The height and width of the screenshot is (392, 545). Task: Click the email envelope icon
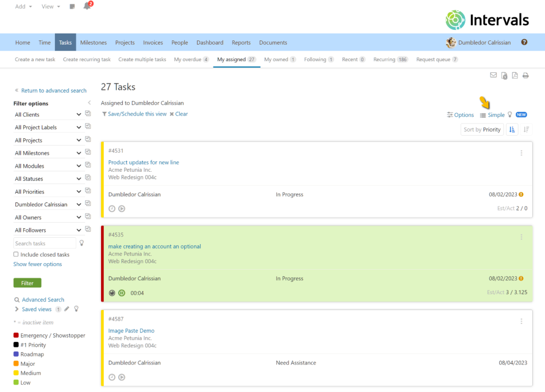point(493,76)
